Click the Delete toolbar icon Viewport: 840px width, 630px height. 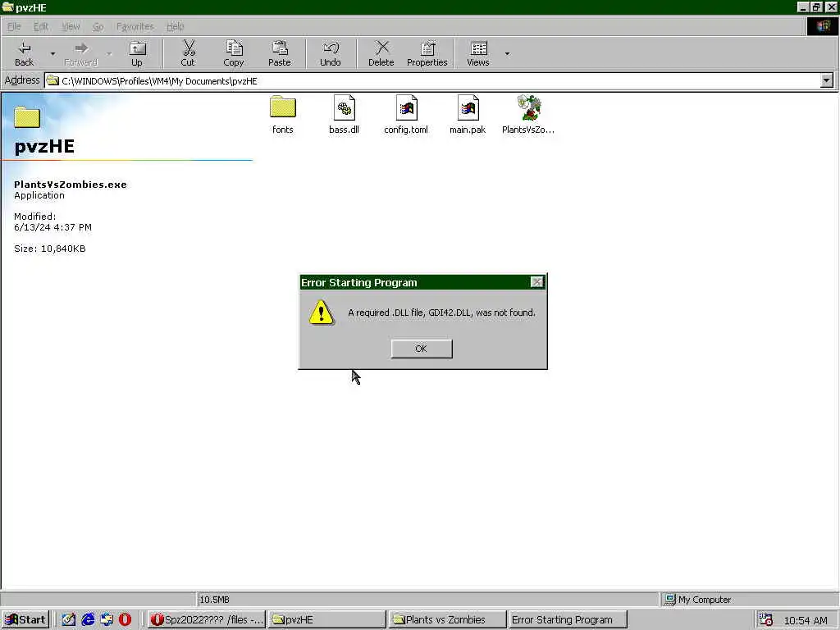(x=381, y=48)
